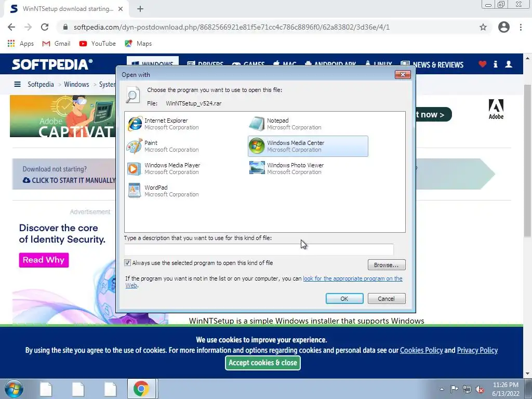Open YouTube bookmark
532x399 pixels.
pos(97,44)
